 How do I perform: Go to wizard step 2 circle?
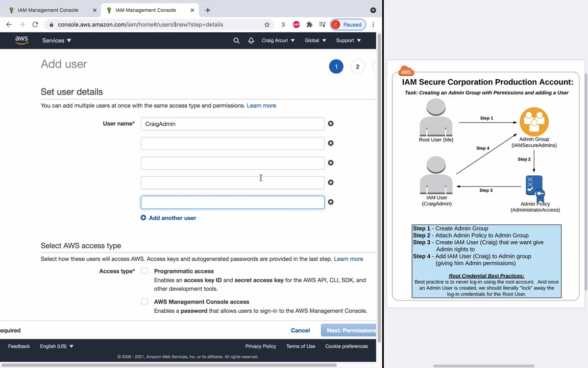point(357,66)
